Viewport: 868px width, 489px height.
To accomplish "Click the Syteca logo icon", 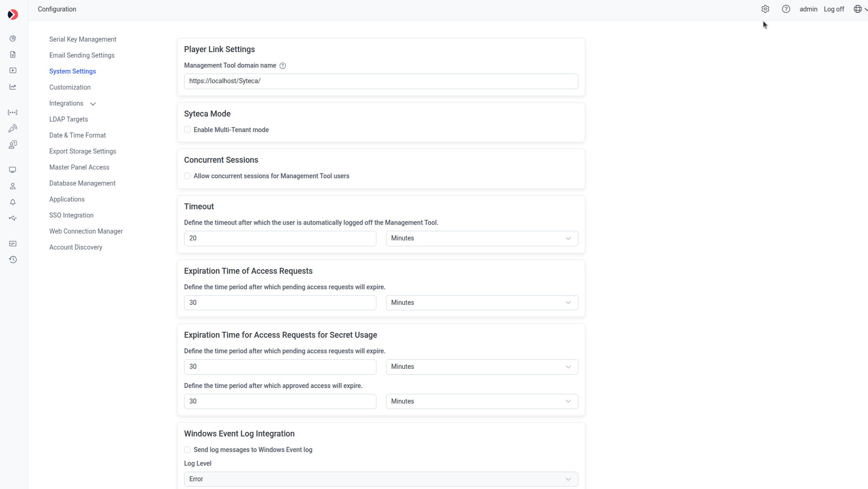I will [13, 15].
